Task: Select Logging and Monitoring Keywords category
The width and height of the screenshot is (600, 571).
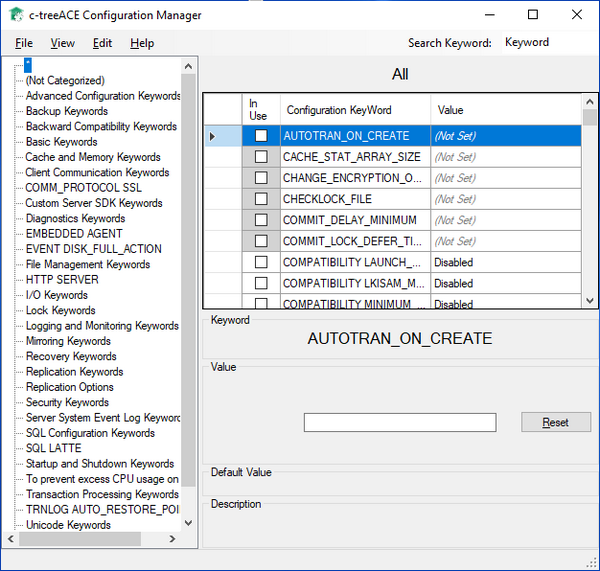Action: click(102, 325)
